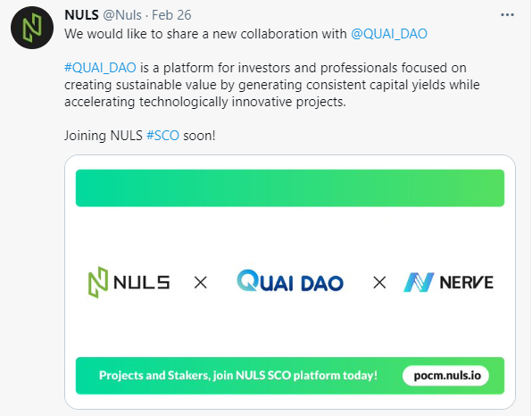Click the empty green gradient bar at image top
Viewport: 532px width, 416px height.
pyautogui.click(x=290, y=188)
